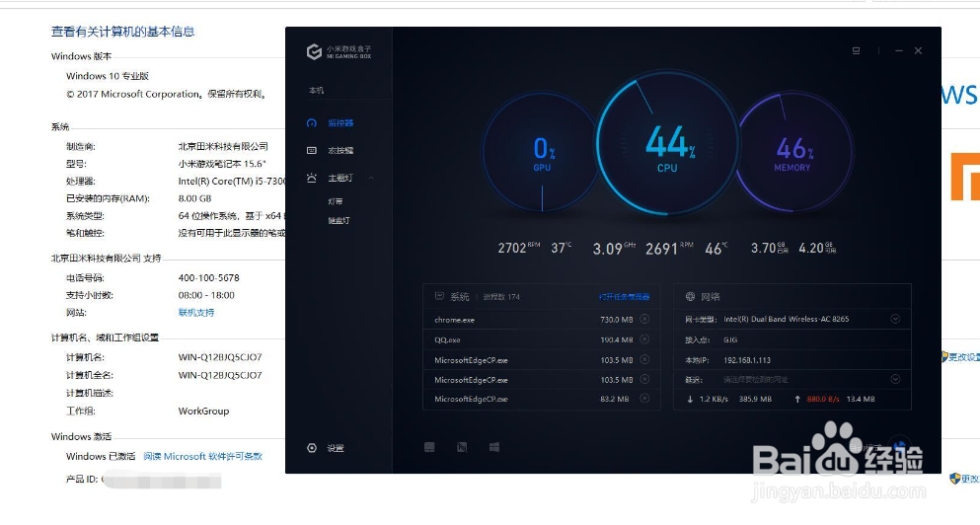
Task: Click the lamp icon beside 主题灯
Action: pos(312,178)
